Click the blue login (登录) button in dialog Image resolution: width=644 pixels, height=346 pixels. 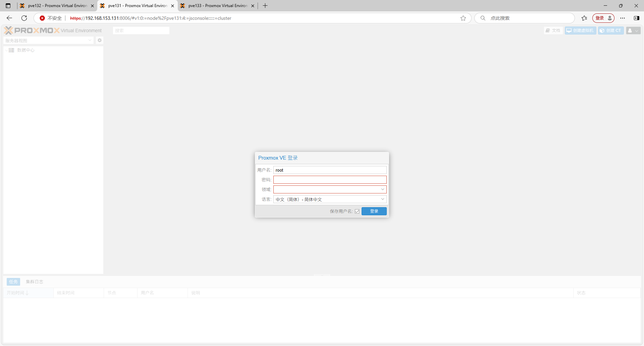[x=374, y=211]
